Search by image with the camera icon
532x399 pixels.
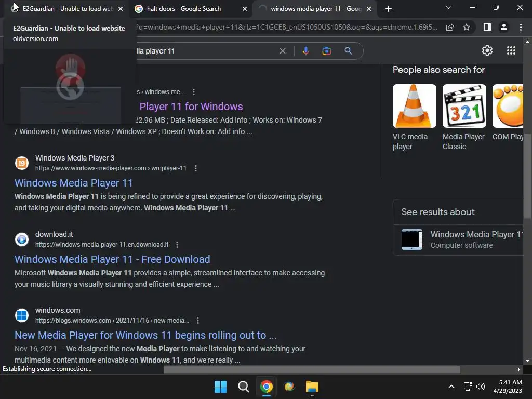pyautogui.click(x=326, y=51)
